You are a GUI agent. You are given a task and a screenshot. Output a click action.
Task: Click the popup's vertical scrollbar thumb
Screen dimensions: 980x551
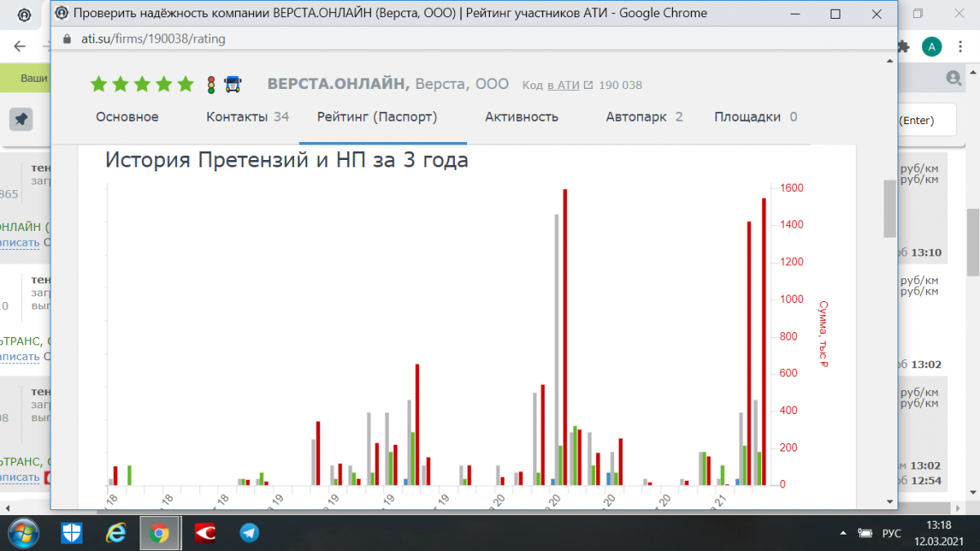889,208
